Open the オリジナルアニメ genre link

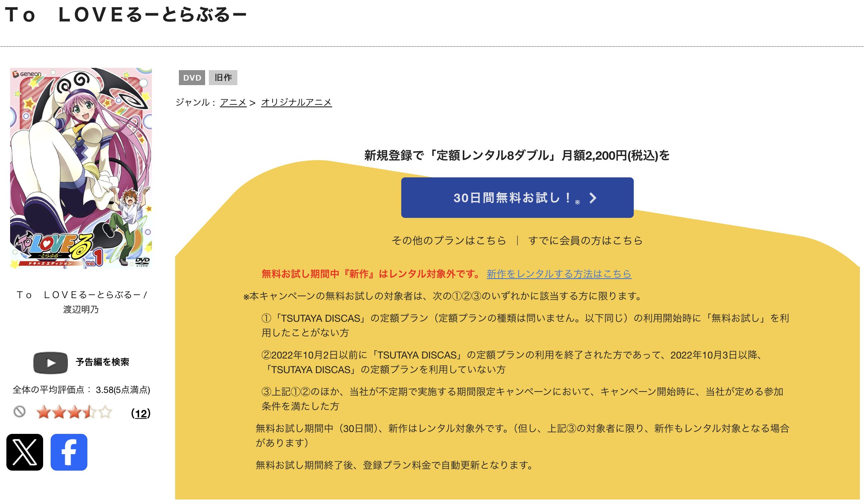coord(296,102)
